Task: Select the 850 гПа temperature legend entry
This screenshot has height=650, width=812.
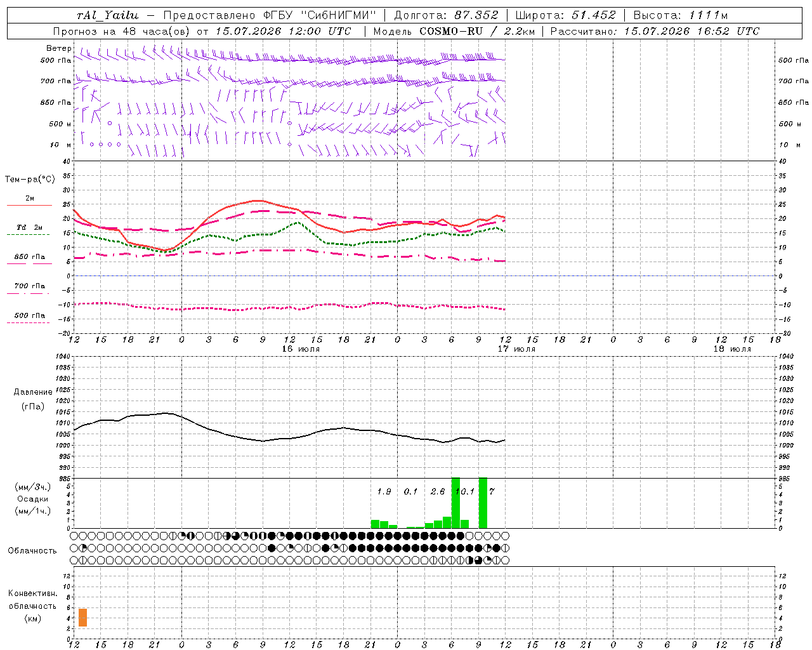Action: tap(29, 258)
